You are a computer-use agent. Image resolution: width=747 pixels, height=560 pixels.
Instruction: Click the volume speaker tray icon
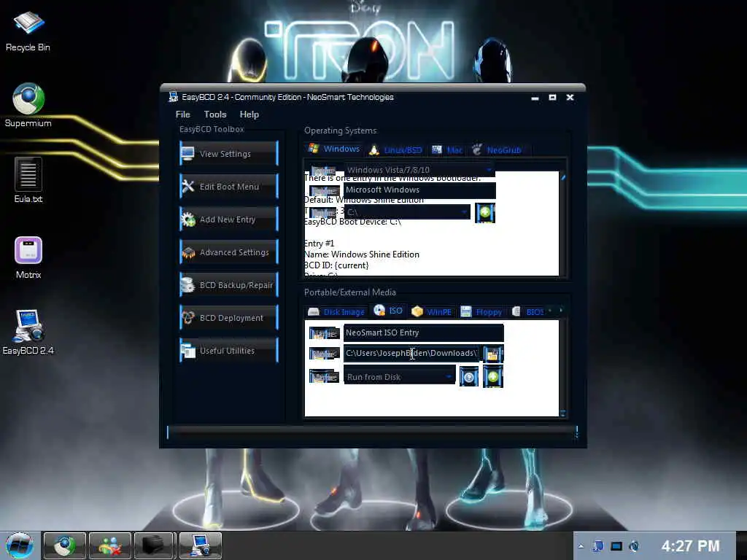pos(634,546)
